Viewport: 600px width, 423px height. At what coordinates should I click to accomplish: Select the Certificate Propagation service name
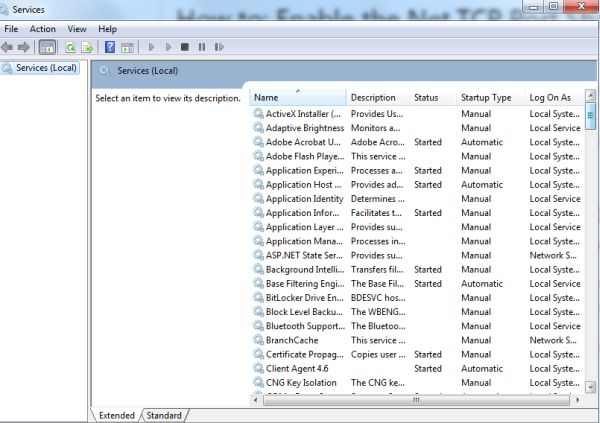(305, 355)
